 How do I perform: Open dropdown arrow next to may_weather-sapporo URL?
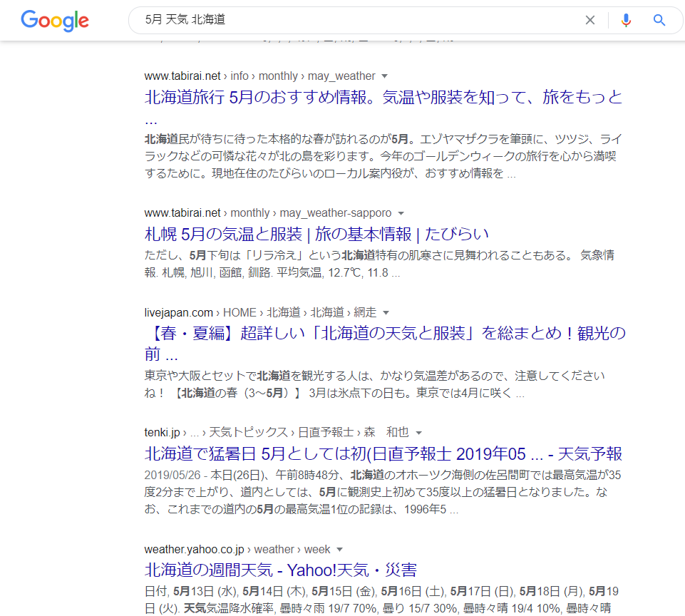[401, 213]
